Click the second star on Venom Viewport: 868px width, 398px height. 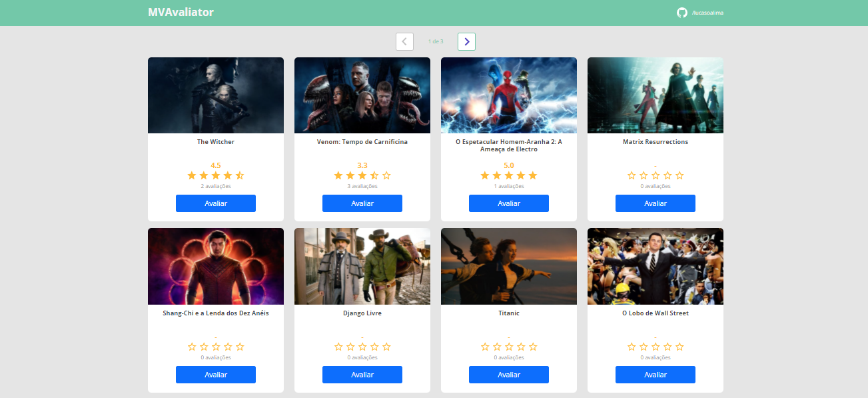pos(350,175)
